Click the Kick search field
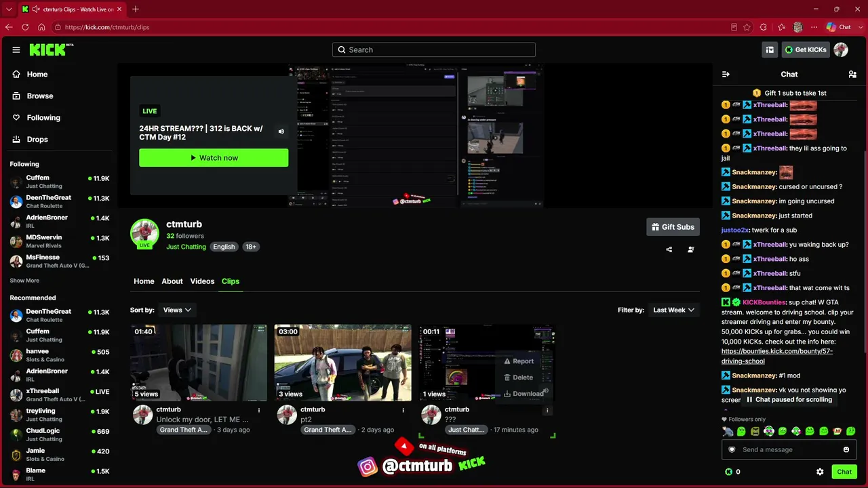 click(x=434, y=49)
